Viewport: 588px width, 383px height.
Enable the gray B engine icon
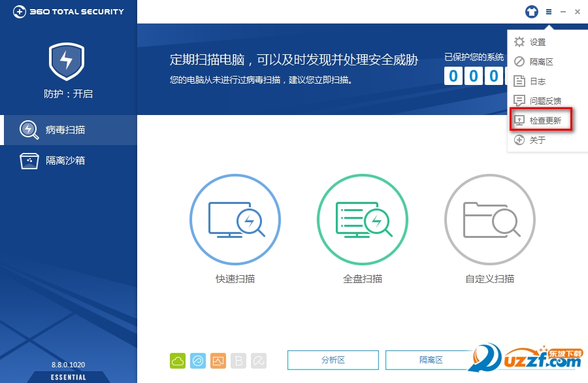click(x=238, y=361)
